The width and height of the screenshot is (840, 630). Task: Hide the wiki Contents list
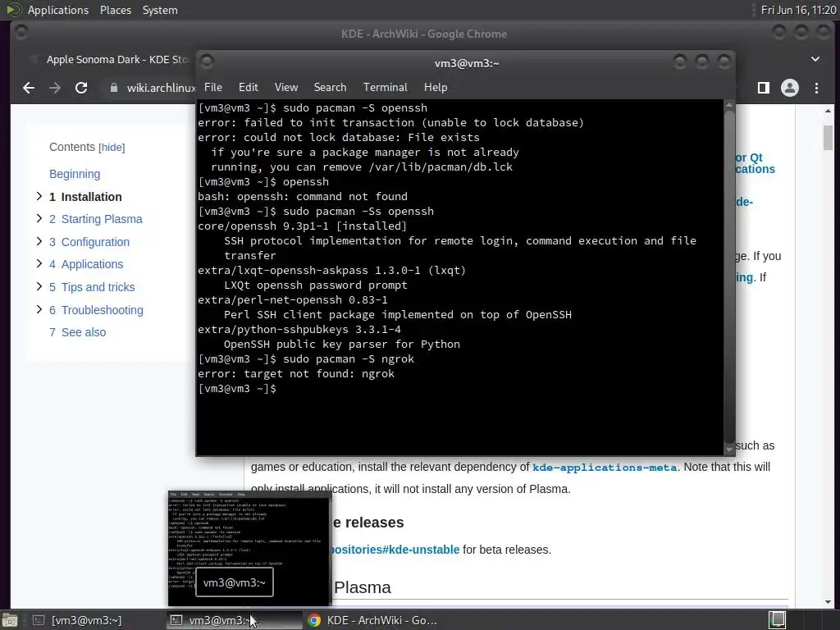(x=112, y=148)
